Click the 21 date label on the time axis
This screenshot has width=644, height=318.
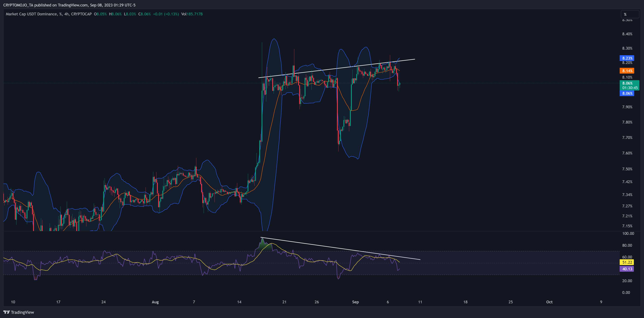tap(284, 302)
